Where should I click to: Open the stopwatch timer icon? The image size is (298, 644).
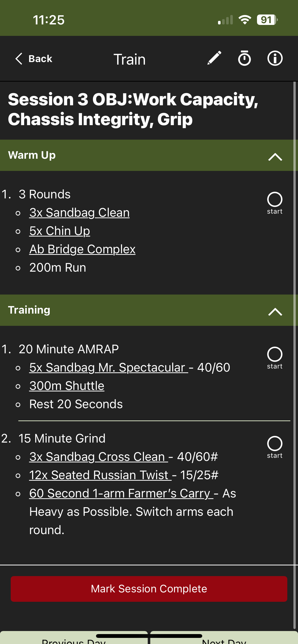pos(244,58)
